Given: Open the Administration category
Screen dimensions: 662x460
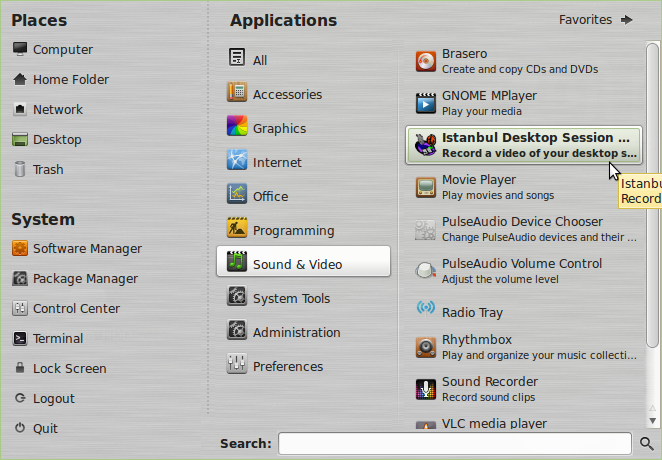Looking at the screenshot, I should coord(303,330).
